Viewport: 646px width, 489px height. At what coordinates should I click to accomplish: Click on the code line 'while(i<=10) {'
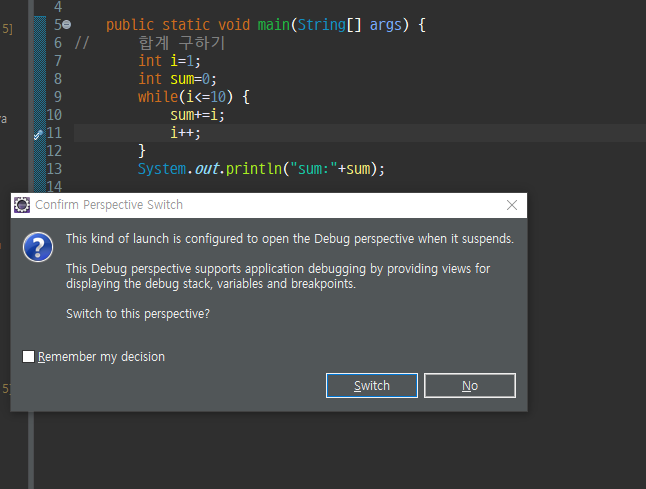pos(194,97)
